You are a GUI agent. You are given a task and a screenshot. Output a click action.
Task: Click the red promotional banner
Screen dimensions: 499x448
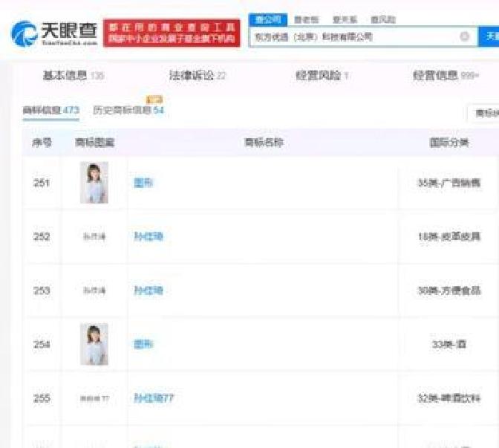[x=172, y=33]
